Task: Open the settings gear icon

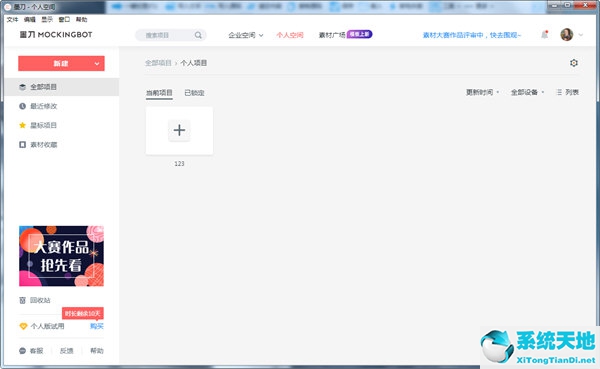Action: (574, 63)
